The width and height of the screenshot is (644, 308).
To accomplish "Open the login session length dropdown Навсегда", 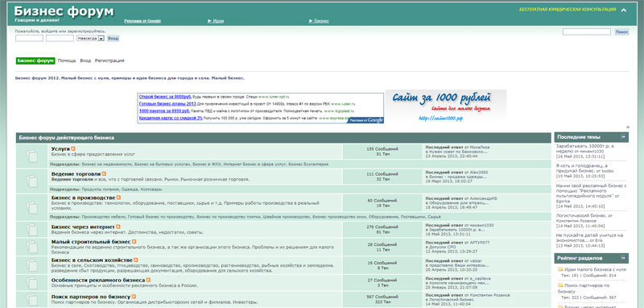I will [90, 38].
